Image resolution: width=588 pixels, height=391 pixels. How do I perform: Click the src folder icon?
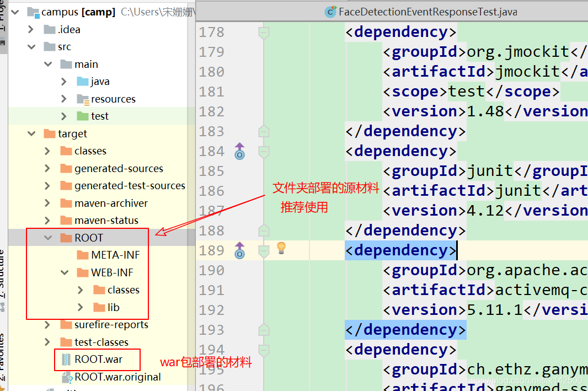tap(50, 46)
